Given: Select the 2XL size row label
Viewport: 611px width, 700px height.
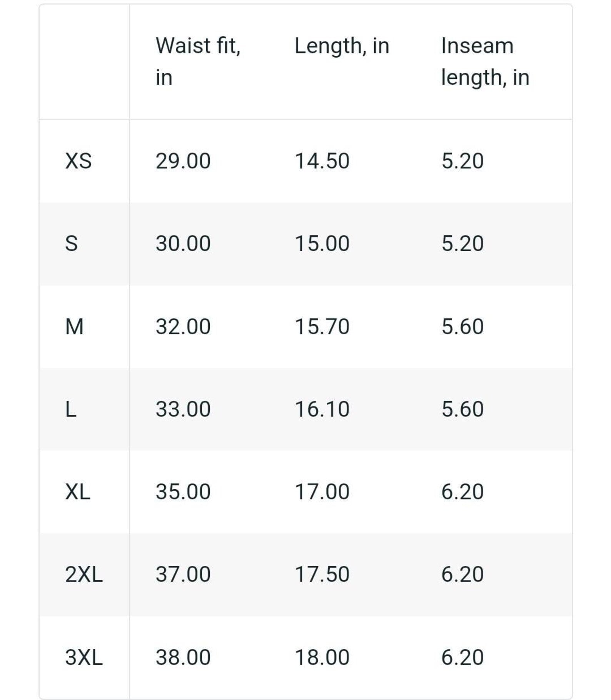Looking at the screenshot, I should pyautogui.click(x=84, y=574).
